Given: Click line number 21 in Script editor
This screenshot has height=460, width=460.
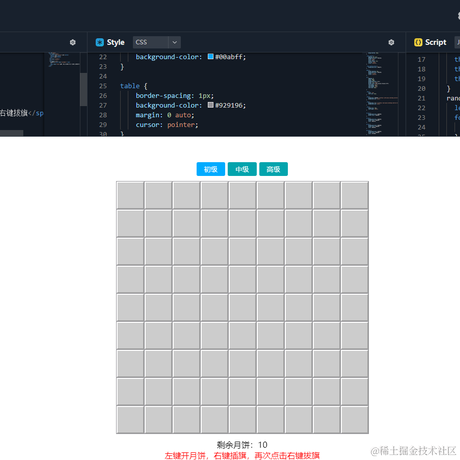Looking at the screenshot, I should coord(421,98).
